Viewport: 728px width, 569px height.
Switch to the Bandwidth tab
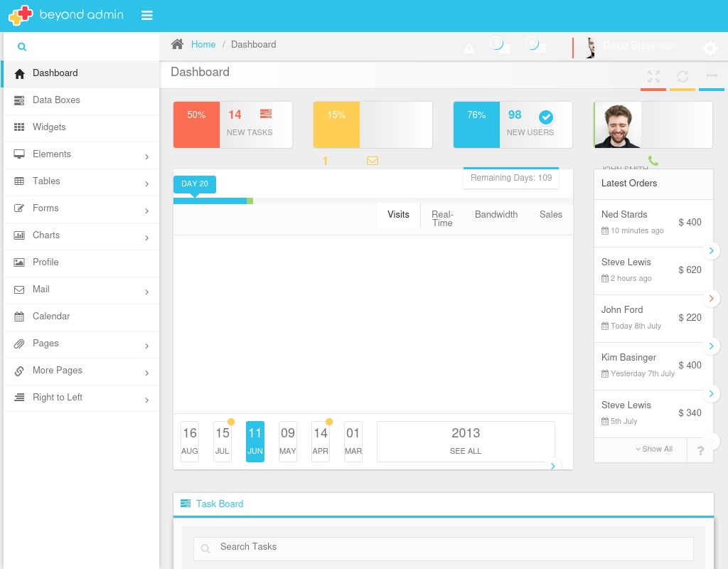point(496,215)
